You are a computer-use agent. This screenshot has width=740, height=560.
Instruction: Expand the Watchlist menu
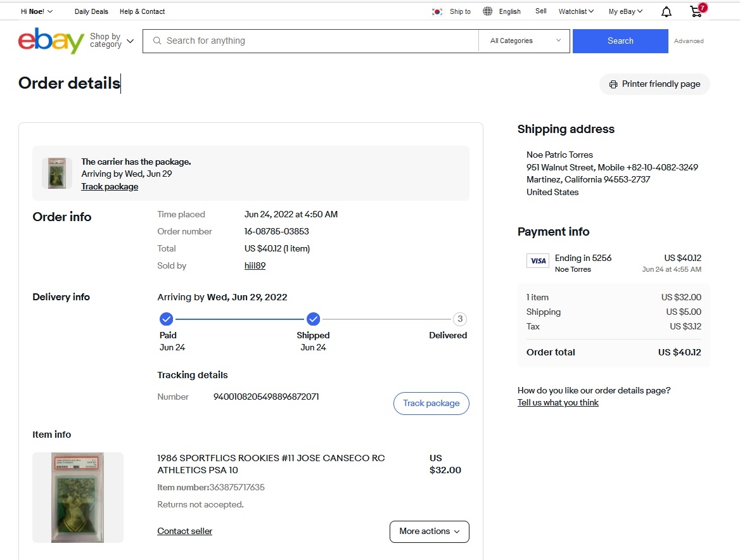(x=576, y=11)
